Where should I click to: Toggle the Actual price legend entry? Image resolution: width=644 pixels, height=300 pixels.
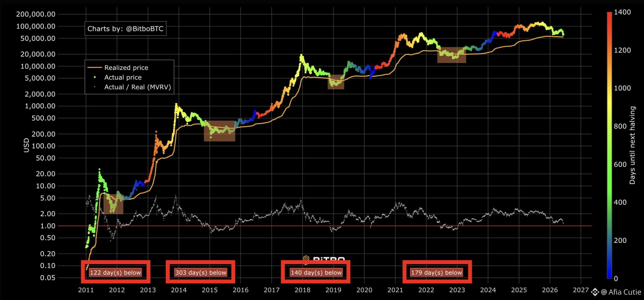coord(118,77)
